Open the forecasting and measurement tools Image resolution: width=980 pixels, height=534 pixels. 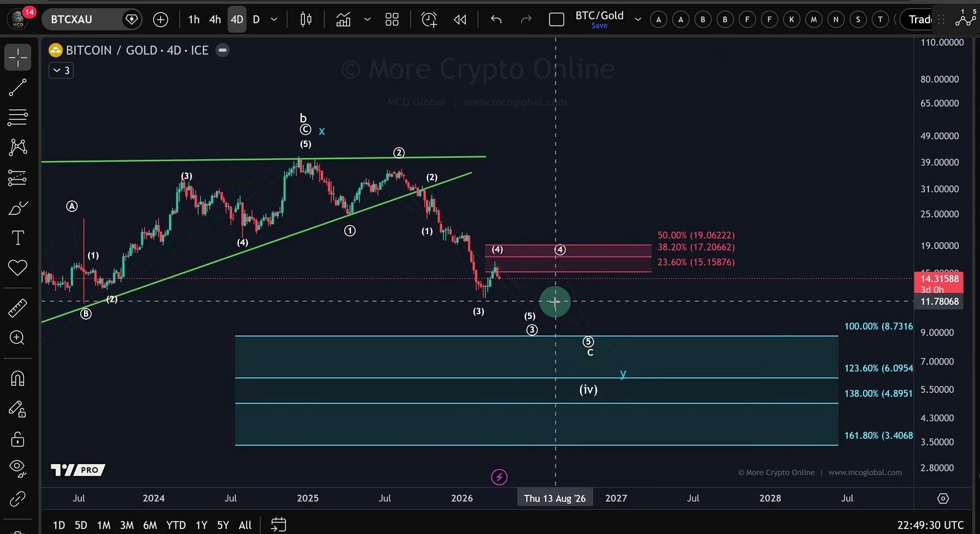(18, 178)
